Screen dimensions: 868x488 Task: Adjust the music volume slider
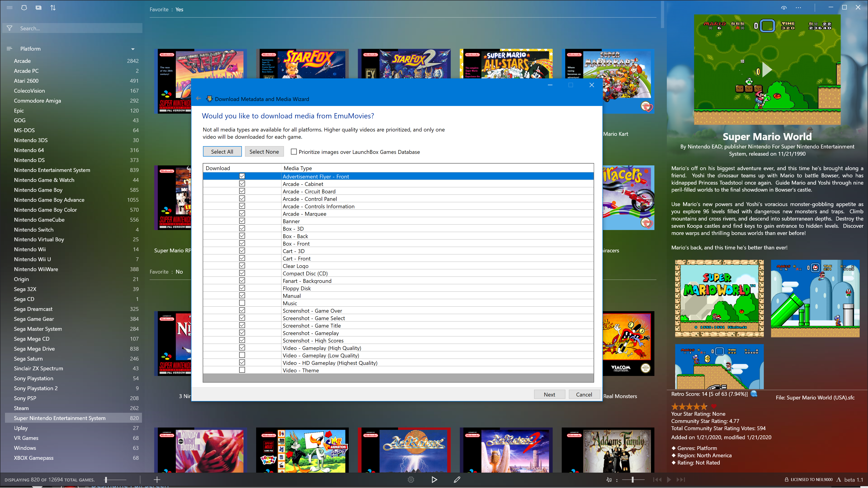click(x=633, y=480)
